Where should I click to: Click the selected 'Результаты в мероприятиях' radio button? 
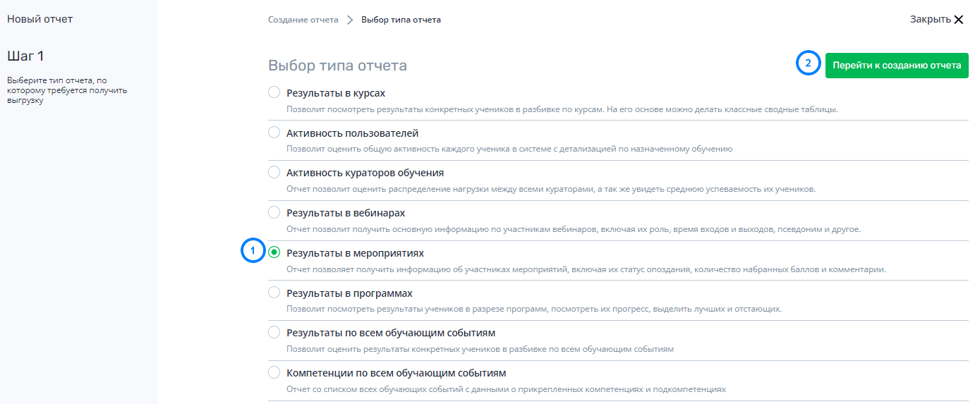[274, 252]
